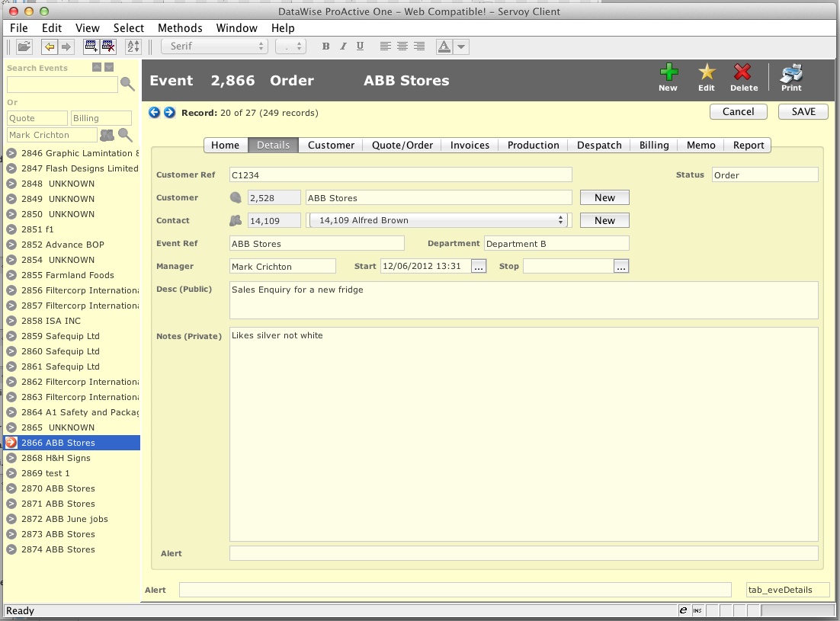Open the Serif font dropdown
Screen dimensions: 840x621
tap(215, 46)
